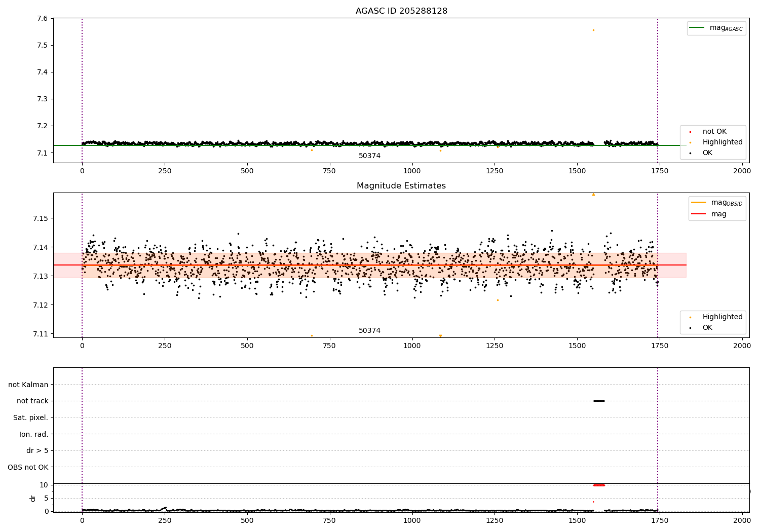This screenshot has width=760, height=532.
Task: Click the mag OBSID legend label
Action: (x=727, y=203)
